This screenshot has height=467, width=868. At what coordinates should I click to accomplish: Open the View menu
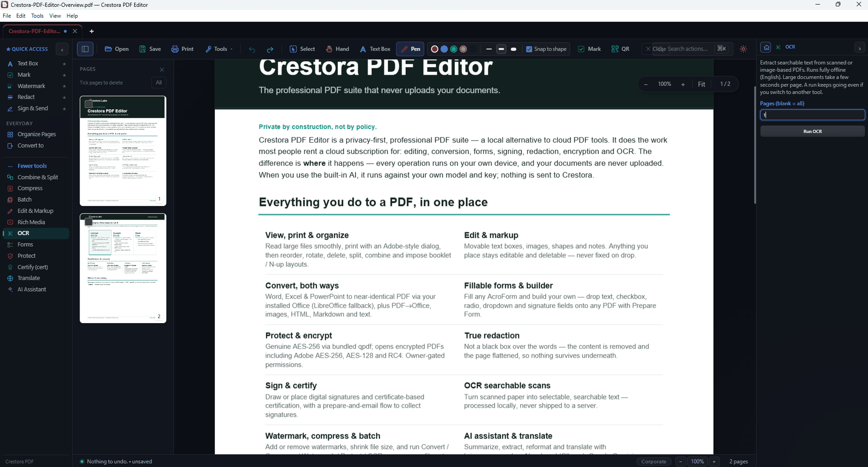(55, 16)
